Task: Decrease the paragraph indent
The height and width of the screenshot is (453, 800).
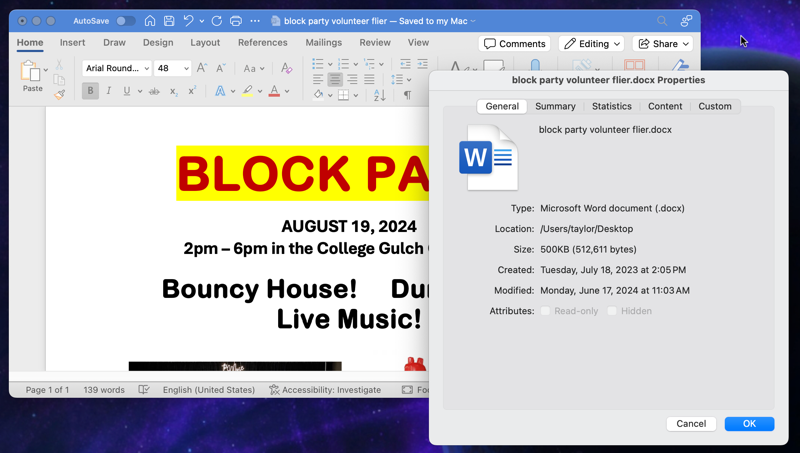Action: [406, 64]
